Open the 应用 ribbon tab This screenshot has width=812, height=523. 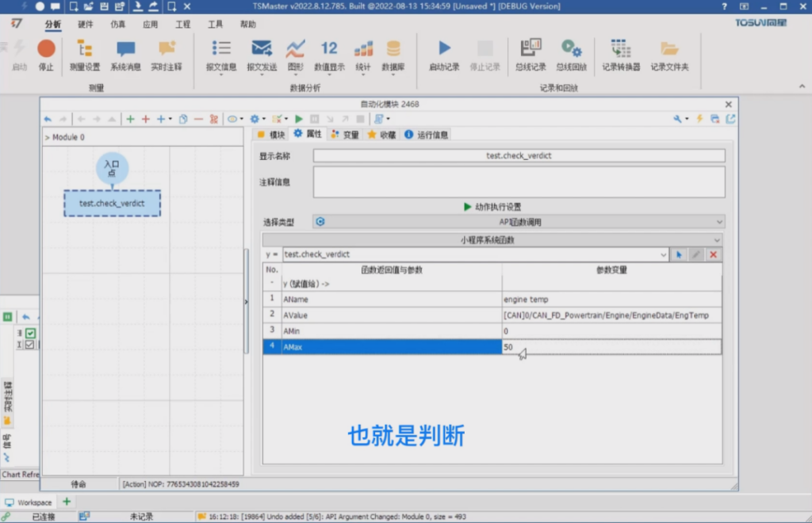(150, 25)
